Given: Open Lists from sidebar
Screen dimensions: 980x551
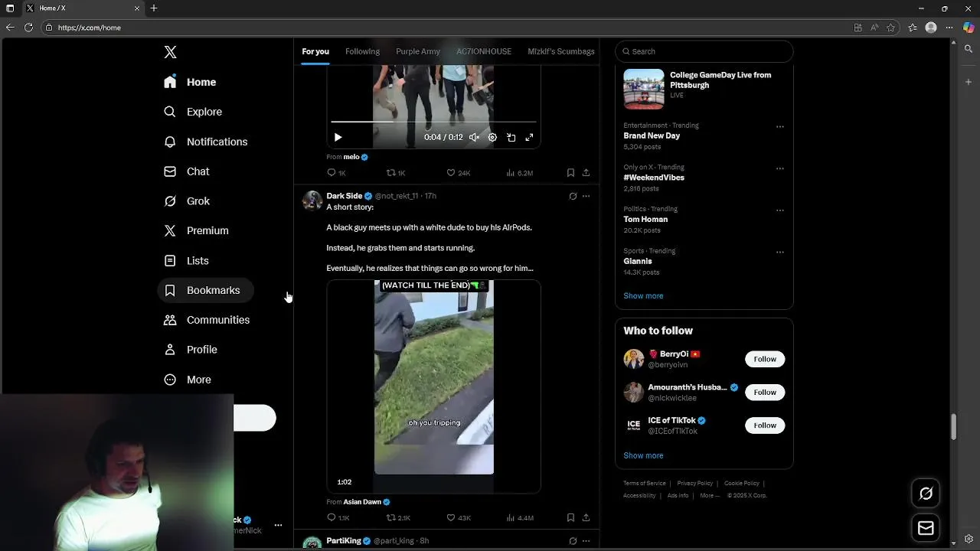Looking at the screenshot, I should point(186,261).
